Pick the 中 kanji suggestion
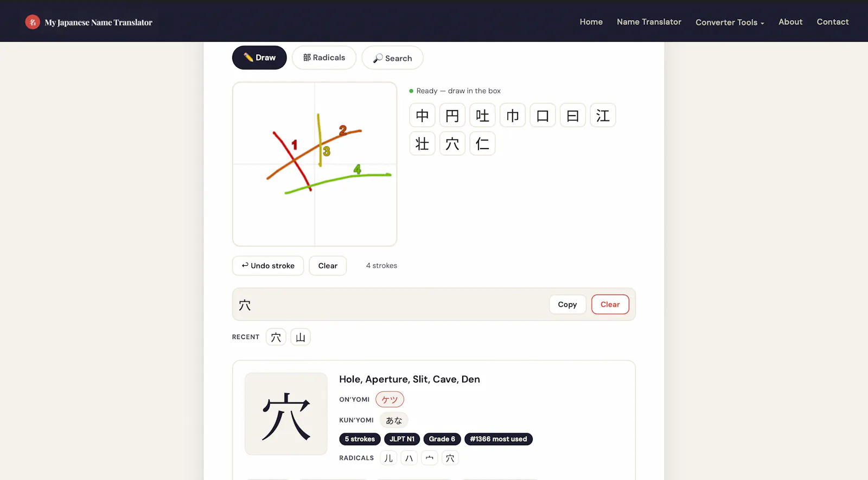Image resolution: width=868 pixels, height=480 pixels. click(x=422, y=116)
